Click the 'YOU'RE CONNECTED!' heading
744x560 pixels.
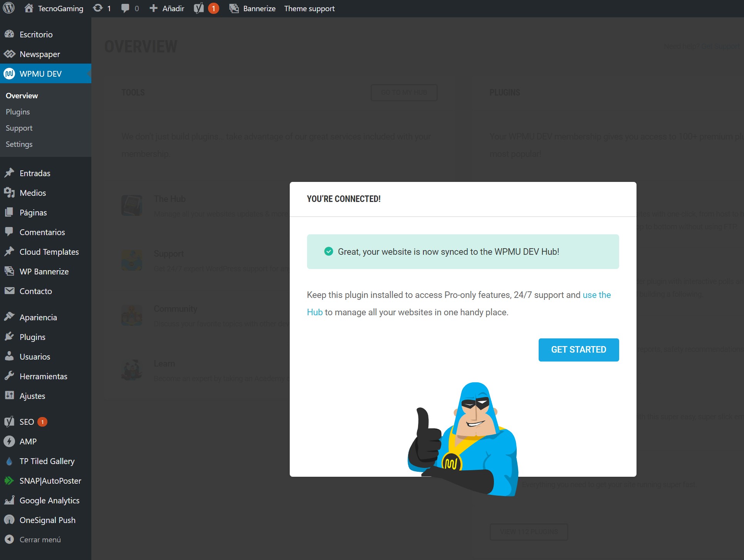point(344,199)
